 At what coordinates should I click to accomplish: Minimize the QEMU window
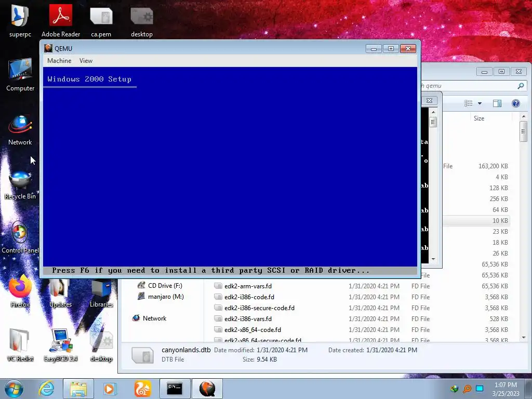click(x=374, y=49)
